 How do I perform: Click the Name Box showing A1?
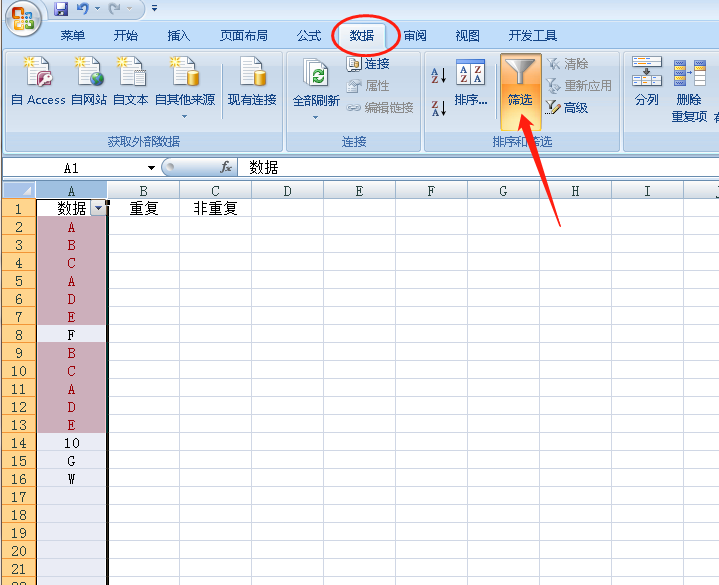click(73, 168)
